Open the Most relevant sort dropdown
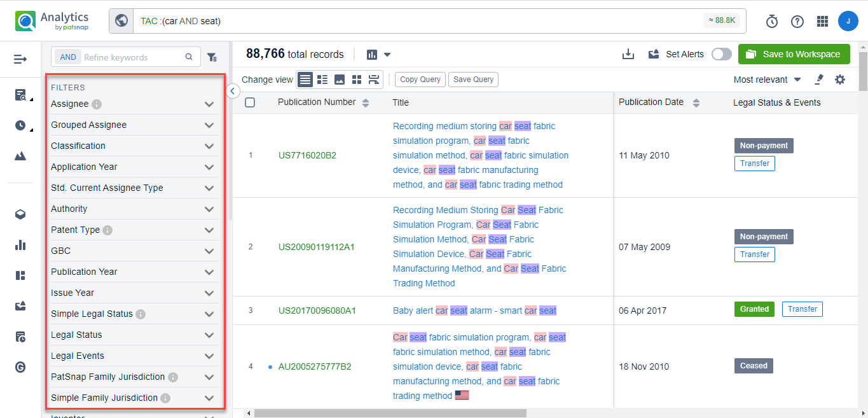The image size is (868, 418). coord(767,80)
